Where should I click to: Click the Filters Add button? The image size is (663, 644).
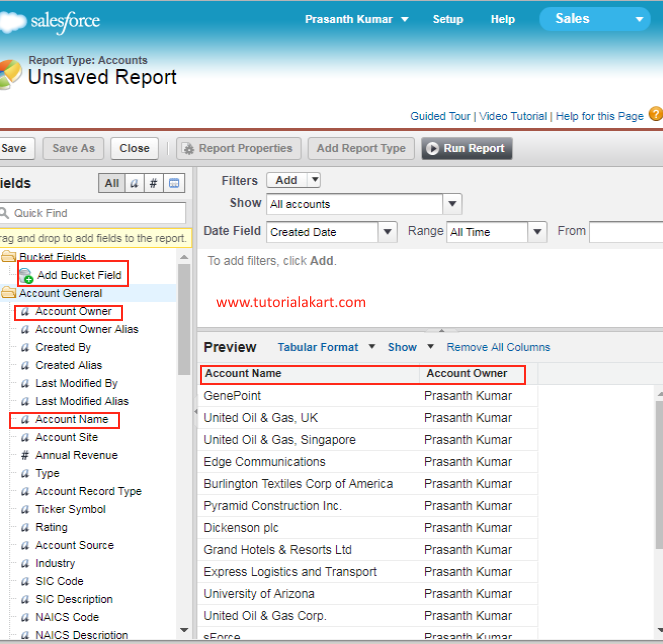coord(287,180)
